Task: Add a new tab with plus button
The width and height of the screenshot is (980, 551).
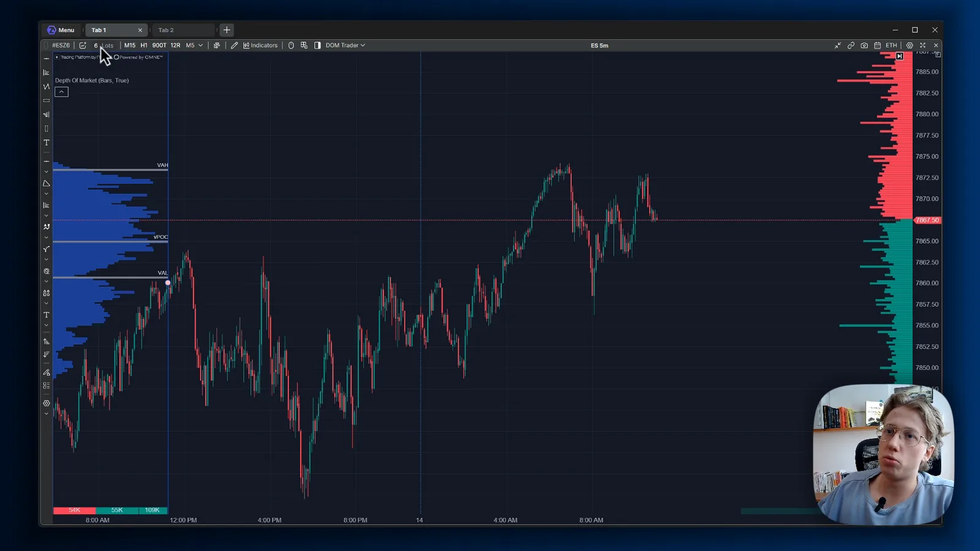Action: (x=227, y=30)
